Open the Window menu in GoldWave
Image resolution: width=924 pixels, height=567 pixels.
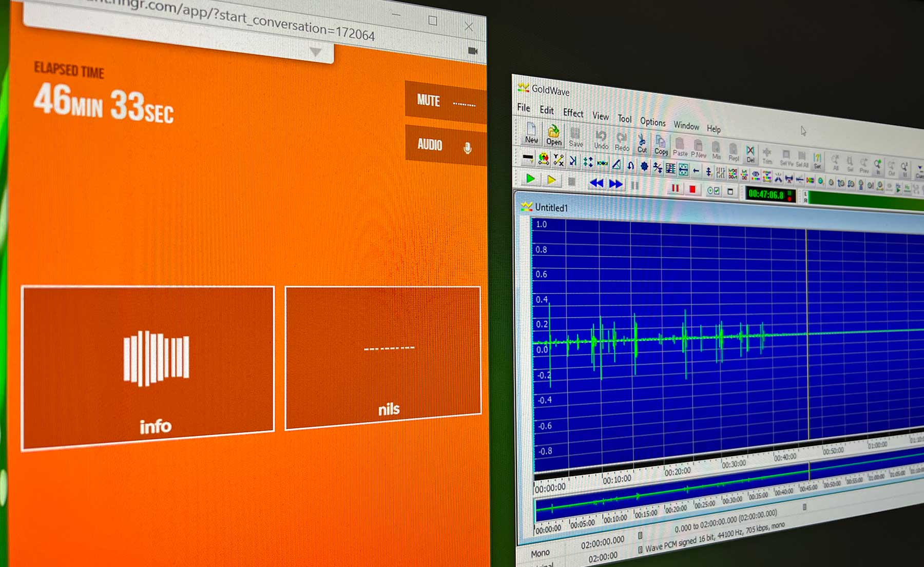(686, 126)
